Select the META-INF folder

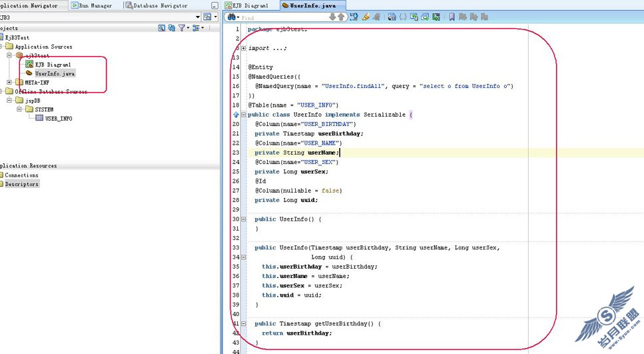point(37,83)
